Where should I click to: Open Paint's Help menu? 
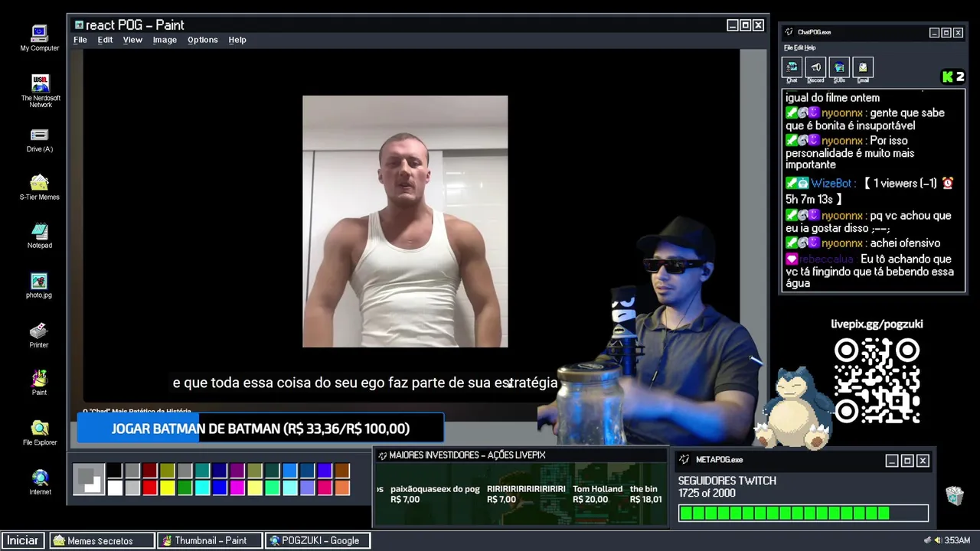(237, 40)
